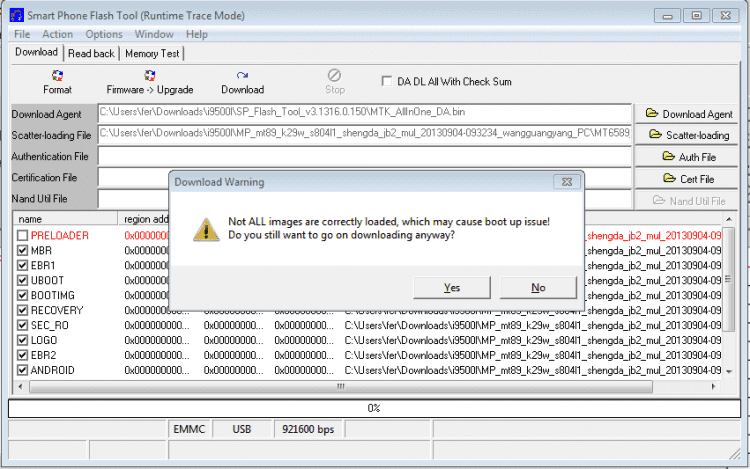Switch to the Read back tab

coord(91,54)
